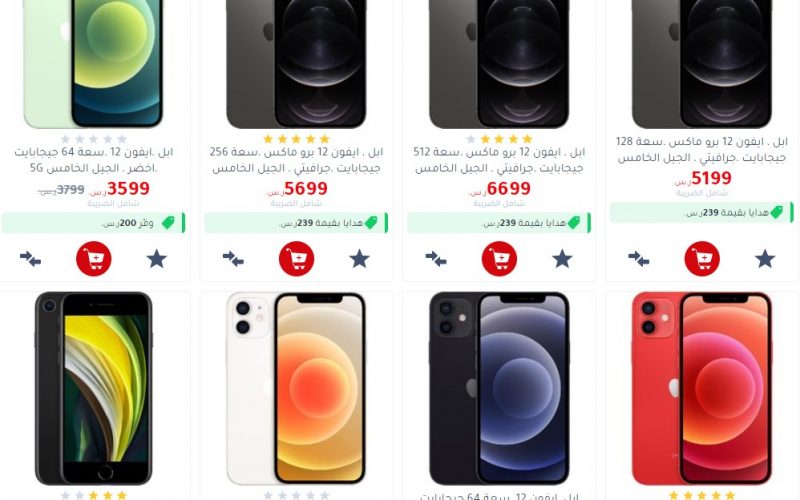Add iPhone 12 Pro Max 128GB to cart
The image size is (800, 500).
[702, 259]
